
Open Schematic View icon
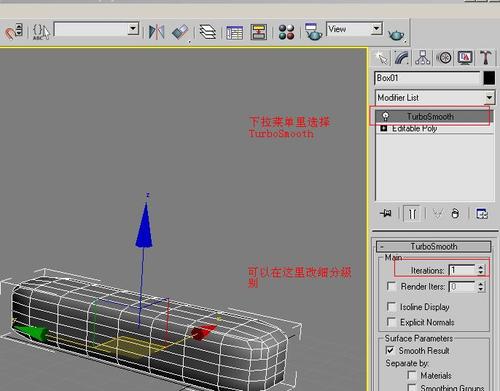coord(259,32)
